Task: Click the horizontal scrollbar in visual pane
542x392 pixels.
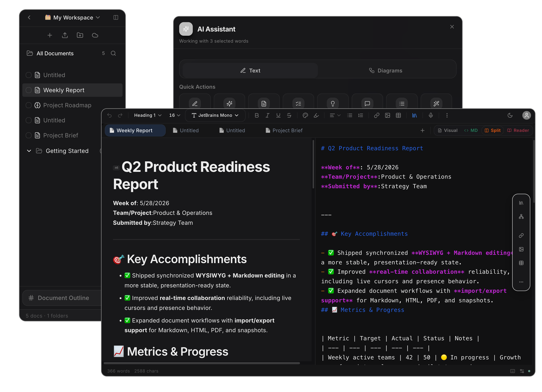Action: click(x=201, y=363)
